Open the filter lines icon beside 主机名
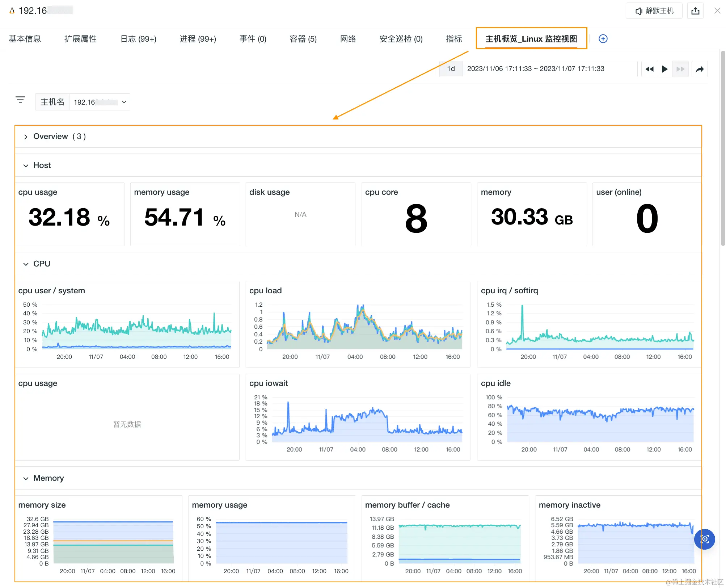The height and width of the screenshot is (588, 726). click(x=20, y=100)
